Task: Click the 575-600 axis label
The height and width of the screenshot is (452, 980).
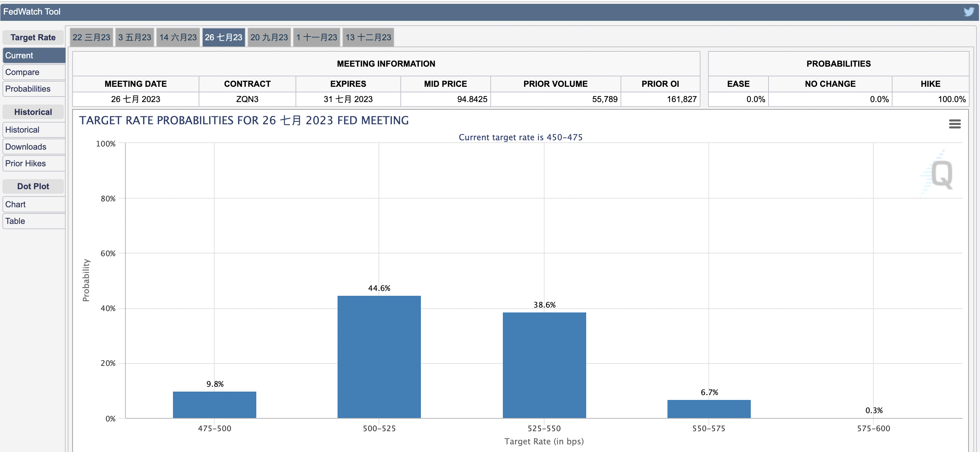Action: coord(873,428)
